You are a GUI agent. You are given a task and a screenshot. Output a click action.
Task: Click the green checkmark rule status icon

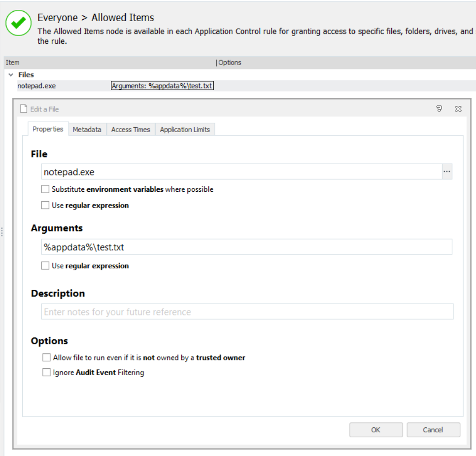[18, 23]
